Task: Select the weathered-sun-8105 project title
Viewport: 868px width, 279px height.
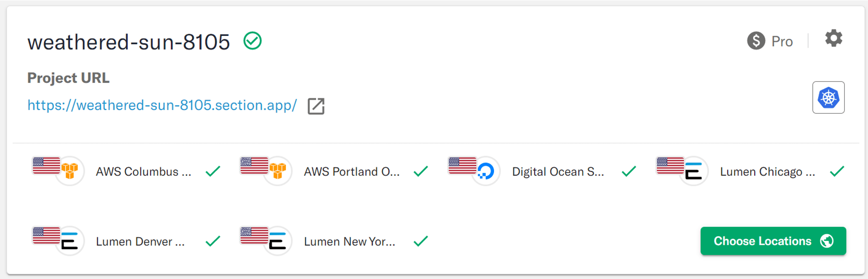Action: [x=129, y=42]
